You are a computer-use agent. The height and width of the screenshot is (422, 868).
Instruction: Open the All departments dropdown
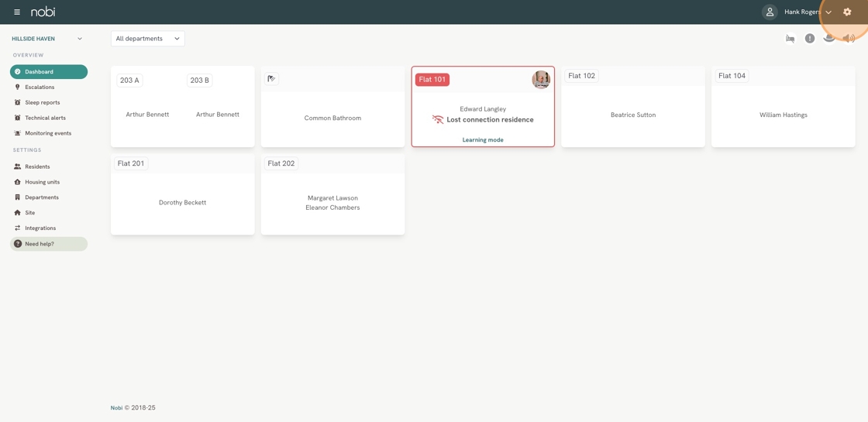147,39
